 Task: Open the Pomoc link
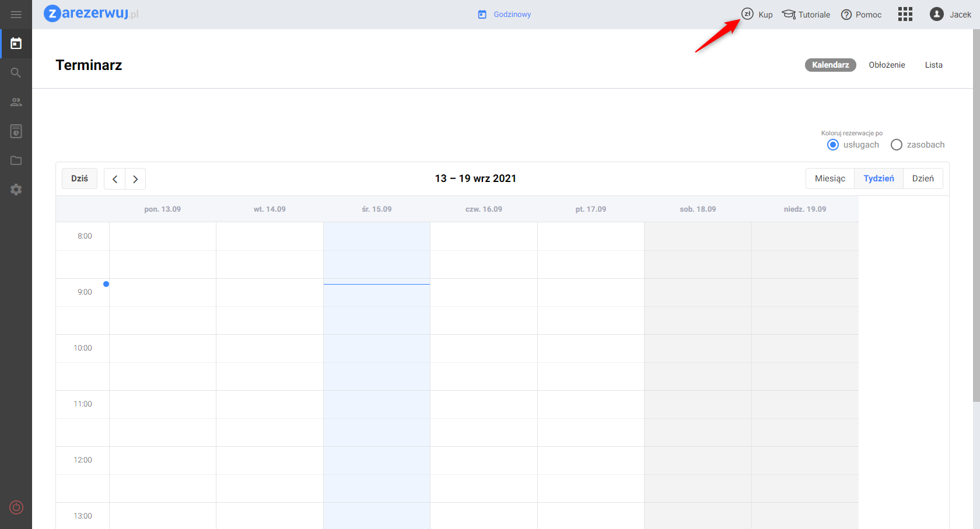coord(869,15)
